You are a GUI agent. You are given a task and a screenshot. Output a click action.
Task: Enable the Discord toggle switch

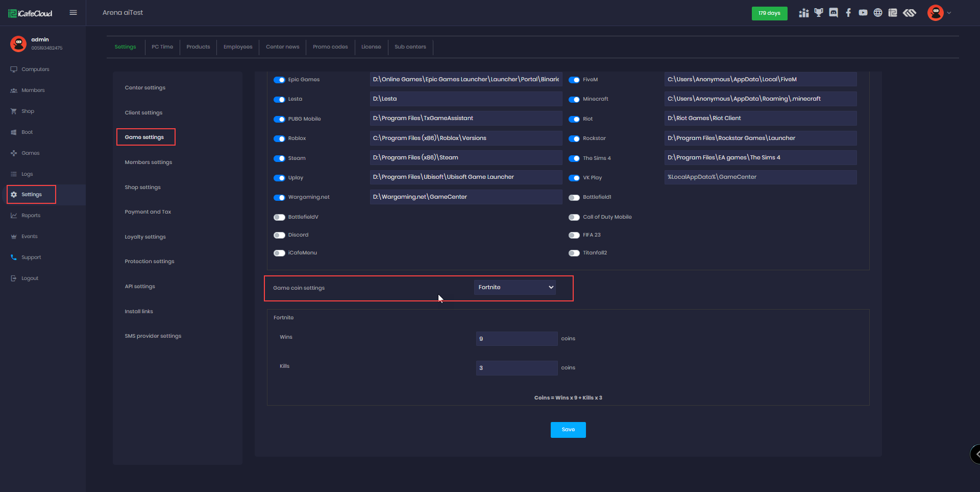point(279,235)
